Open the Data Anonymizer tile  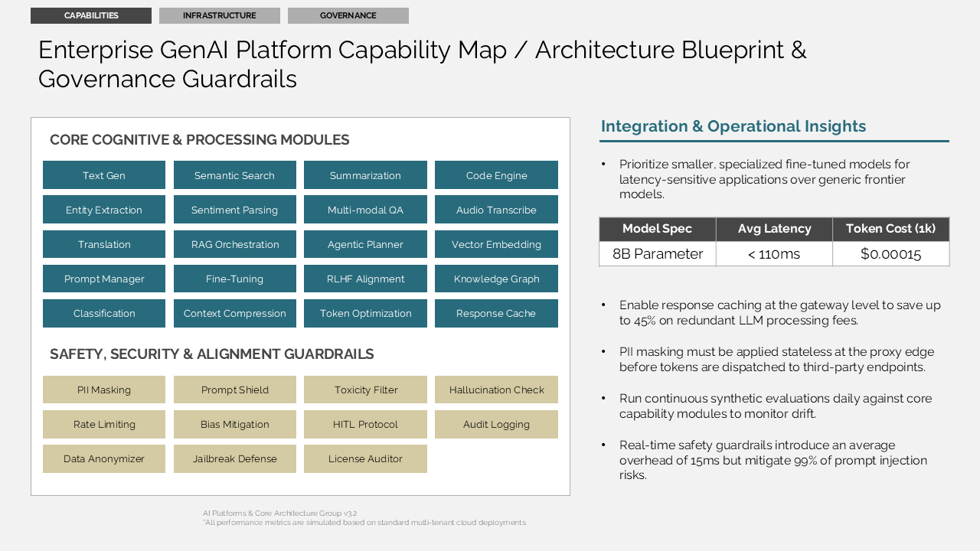coord(104,458)
